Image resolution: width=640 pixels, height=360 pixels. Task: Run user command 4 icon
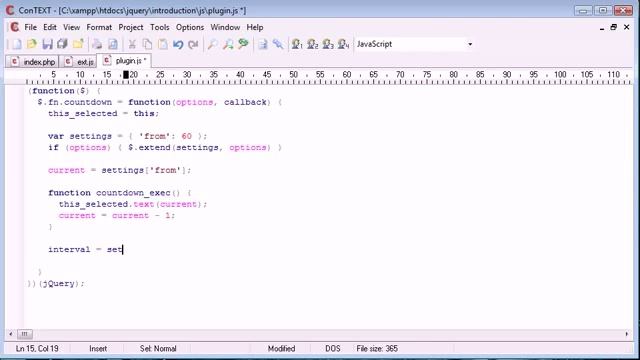[x=343, y=44]
